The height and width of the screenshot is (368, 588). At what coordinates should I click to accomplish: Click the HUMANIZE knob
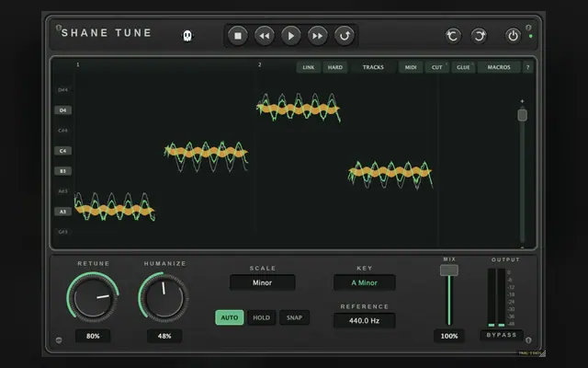(164, 298)
